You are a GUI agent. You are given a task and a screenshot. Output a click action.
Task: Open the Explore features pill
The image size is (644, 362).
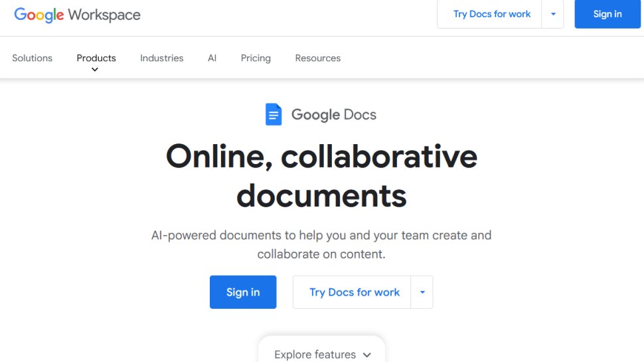pyautogui.click(x=321, y=349)
